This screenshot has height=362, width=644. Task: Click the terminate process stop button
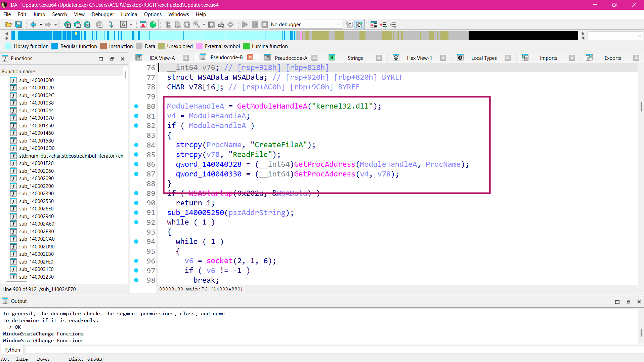click(x=265, y=25)
